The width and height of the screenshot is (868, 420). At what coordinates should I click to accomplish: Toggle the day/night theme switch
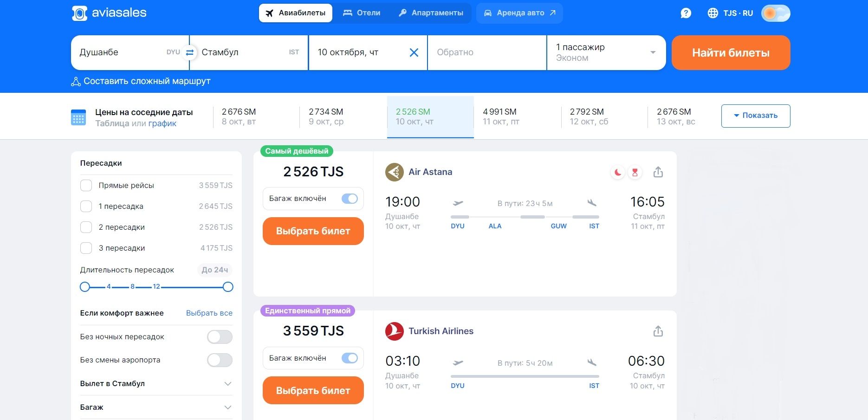pos(776,13)
